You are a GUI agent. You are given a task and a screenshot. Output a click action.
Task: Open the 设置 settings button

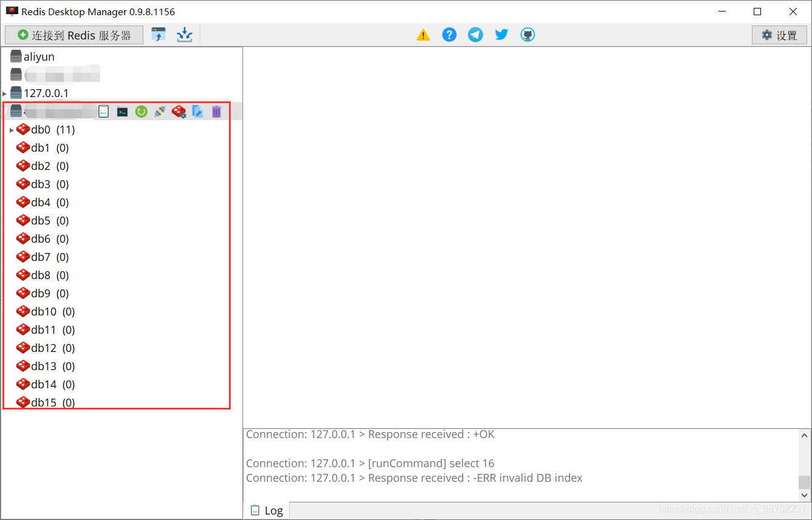coord(779,35)
